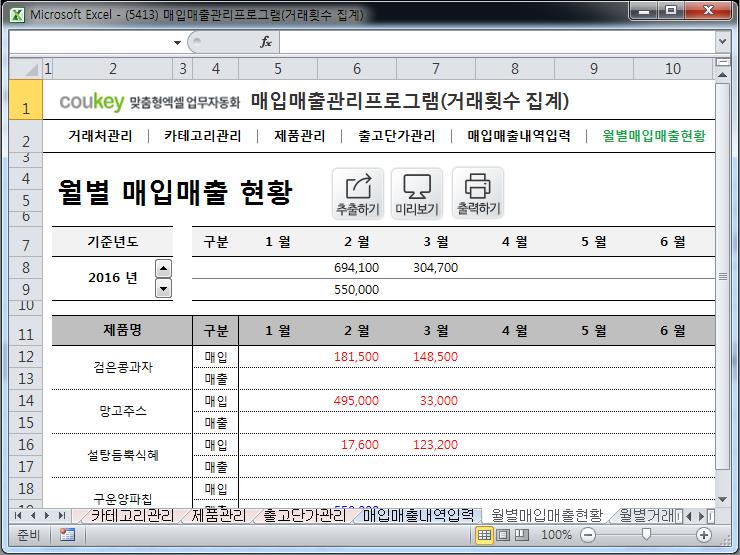740x555 pixels.
Task: Open 거래처관리 navigation menu
Action: tap(100, 136)
